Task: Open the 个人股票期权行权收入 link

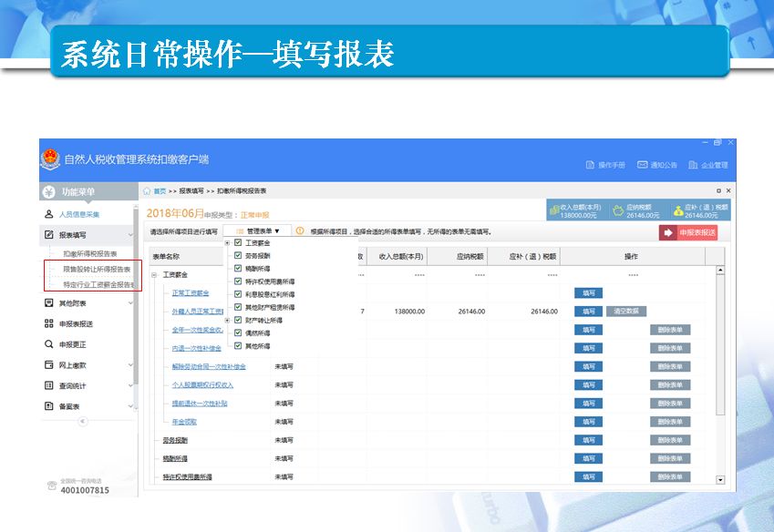Action: tap(202, 384)
